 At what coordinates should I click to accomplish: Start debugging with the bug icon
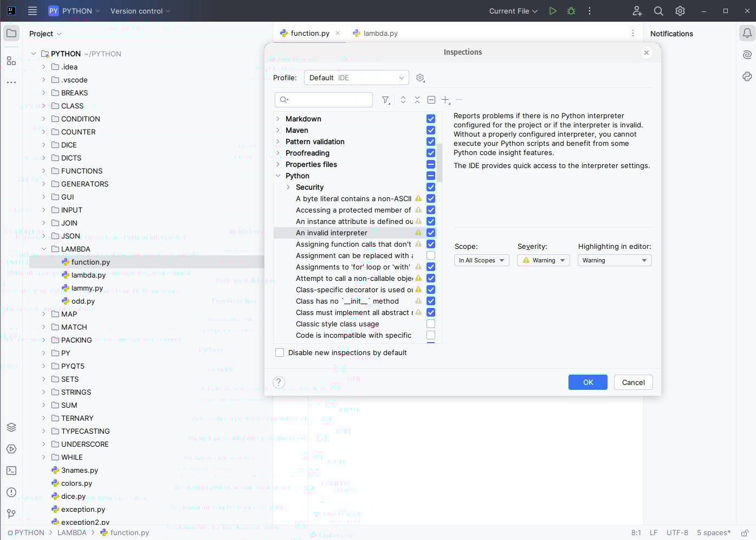(571, 11)
